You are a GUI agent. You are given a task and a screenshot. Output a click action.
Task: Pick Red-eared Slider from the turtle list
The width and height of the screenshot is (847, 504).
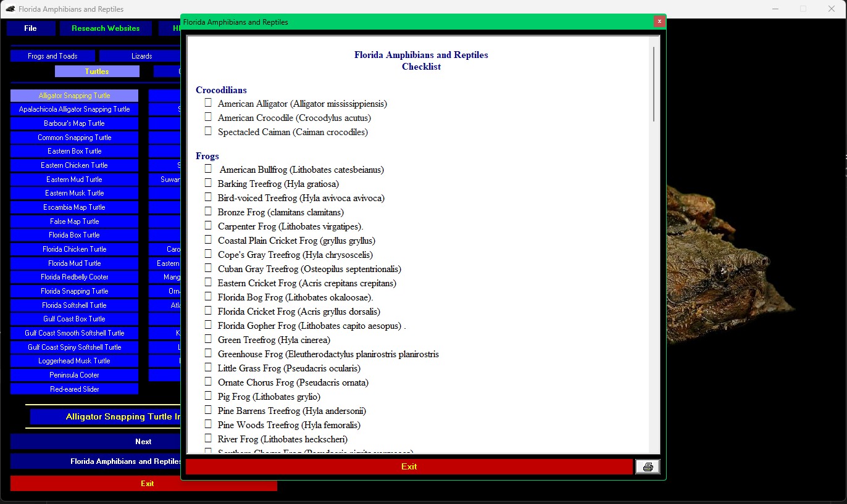coord(74,389)
